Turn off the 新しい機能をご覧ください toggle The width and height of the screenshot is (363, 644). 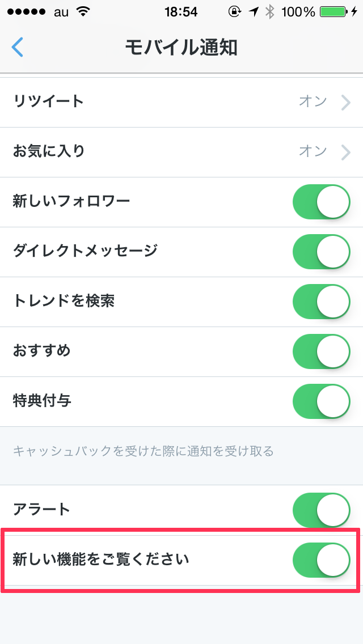tap(321, 560)
